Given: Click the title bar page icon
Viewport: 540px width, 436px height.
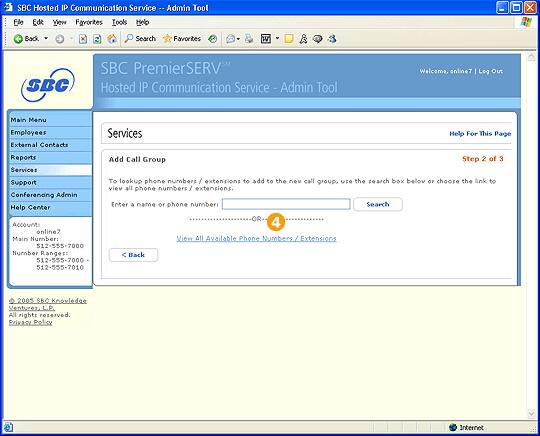Looking at the screenshot, I should click(9, 7).
